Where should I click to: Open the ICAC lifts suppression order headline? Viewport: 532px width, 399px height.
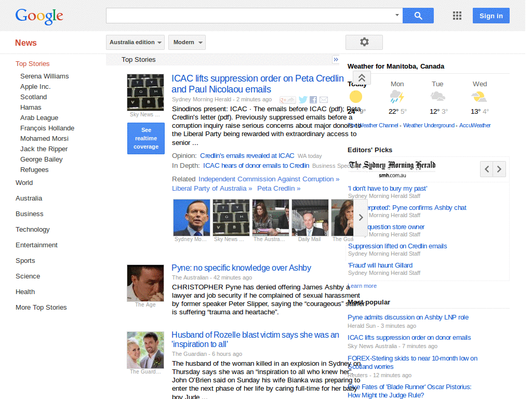[x=258, y=84]
